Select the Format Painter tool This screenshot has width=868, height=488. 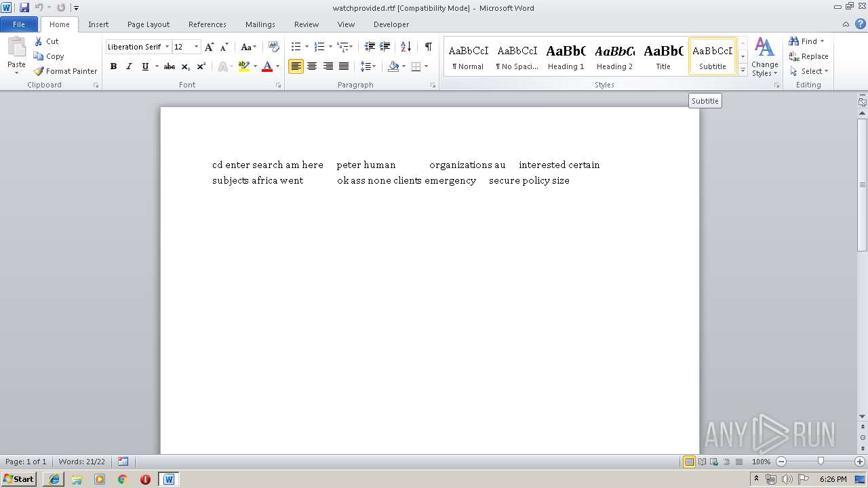coord(65,71)
